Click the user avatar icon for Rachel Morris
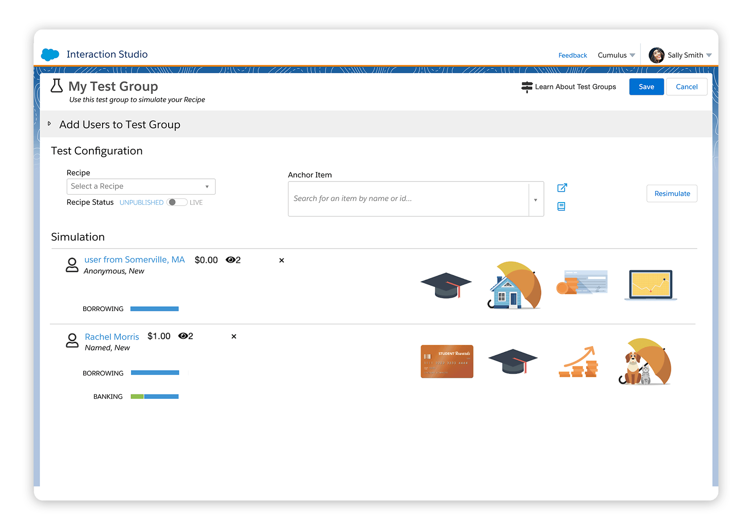This screenshot has height=532, width=756. pos(72,341)
